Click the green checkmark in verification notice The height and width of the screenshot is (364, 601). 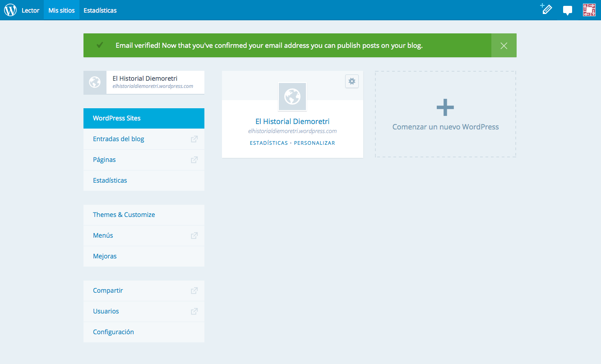coord(100,45)
